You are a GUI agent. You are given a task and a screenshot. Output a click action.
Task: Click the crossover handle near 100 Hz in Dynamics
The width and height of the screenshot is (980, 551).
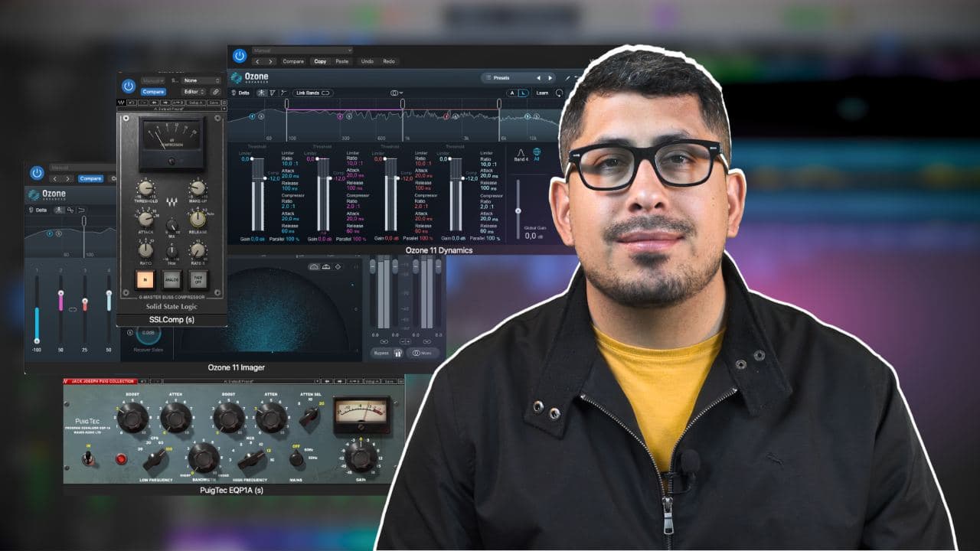(287, 103)
